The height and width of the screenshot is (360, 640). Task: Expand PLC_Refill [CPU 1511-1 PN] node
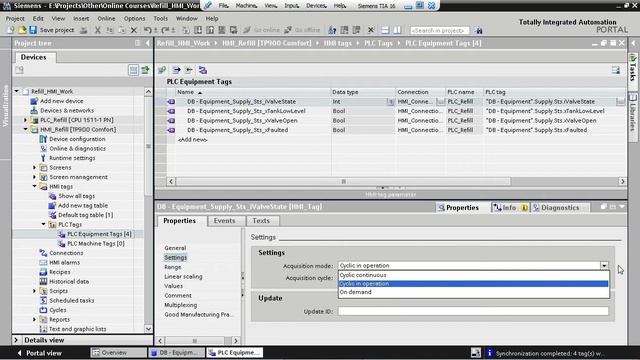[x=26, y=120]
